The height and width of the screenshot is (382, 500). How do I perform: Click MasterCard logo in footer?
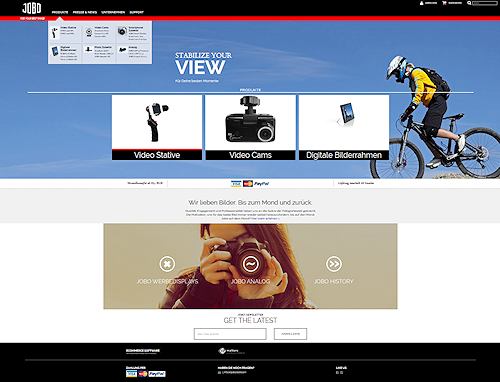coord(143,374)
